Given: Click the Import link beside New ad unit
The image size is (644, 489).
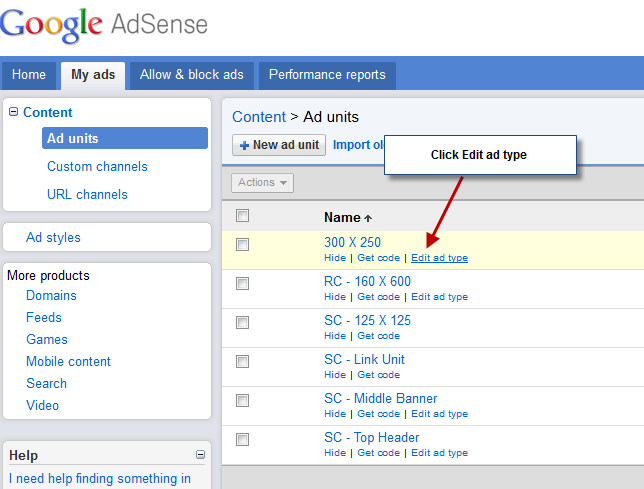Looking at the screenshot, I should 358,145.
